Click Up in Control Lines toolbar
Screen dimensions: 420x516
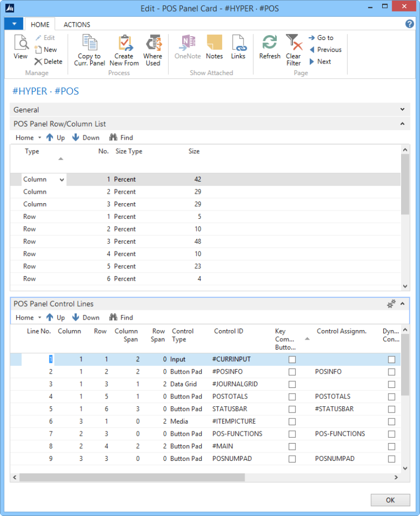pos(56,318)
